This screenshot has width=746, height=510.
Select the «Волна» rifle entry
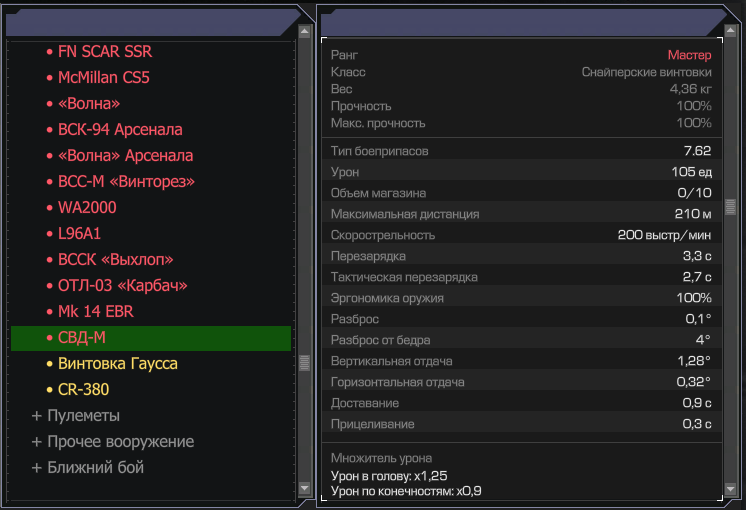tap(89, 103)
